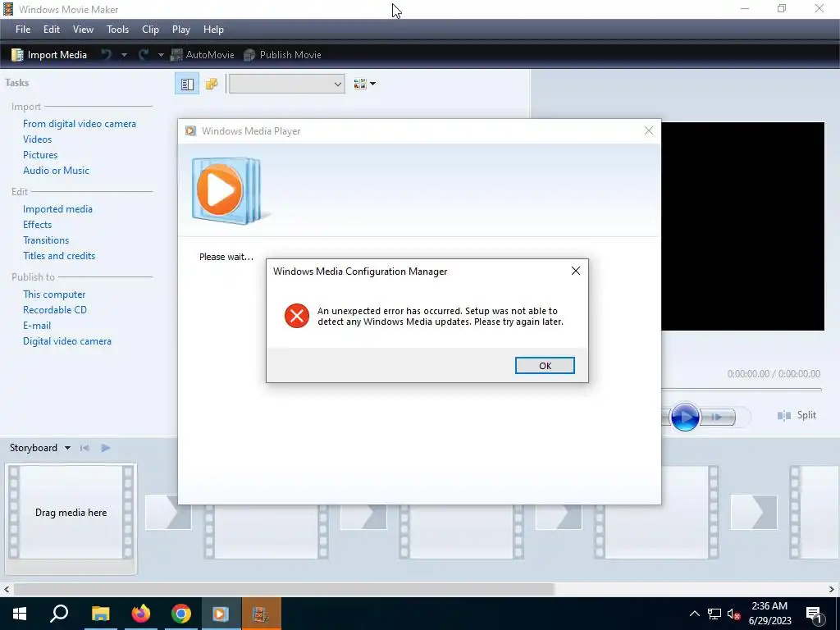Open Titles and credits link
Viewport: 840px width, 630px height.
(59, 256)
